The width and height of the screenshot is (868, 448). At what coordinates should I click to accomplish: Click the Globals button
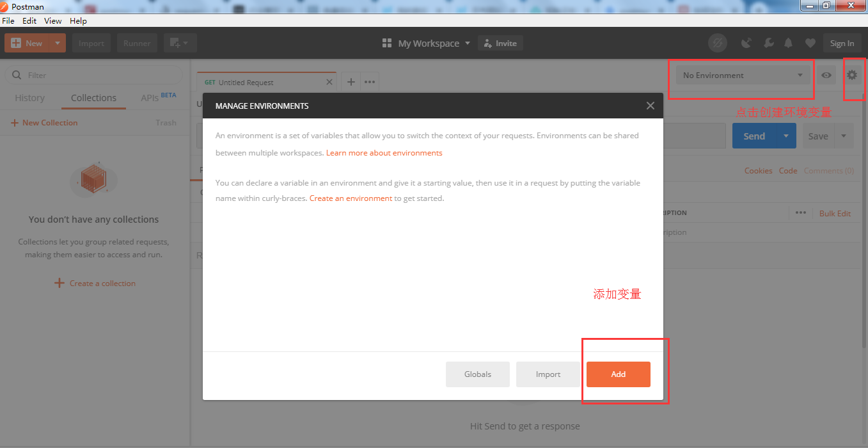tap(478, 374)
